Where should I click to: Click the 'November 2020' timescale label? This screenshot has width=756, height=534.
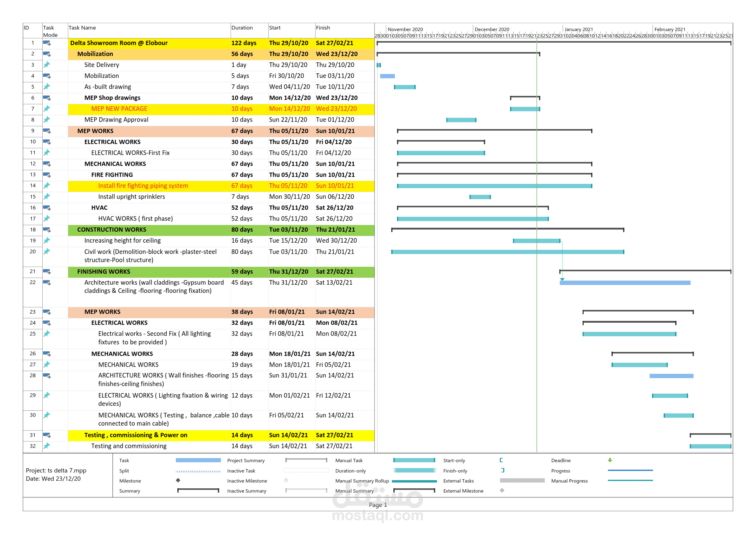coord(405,29)
